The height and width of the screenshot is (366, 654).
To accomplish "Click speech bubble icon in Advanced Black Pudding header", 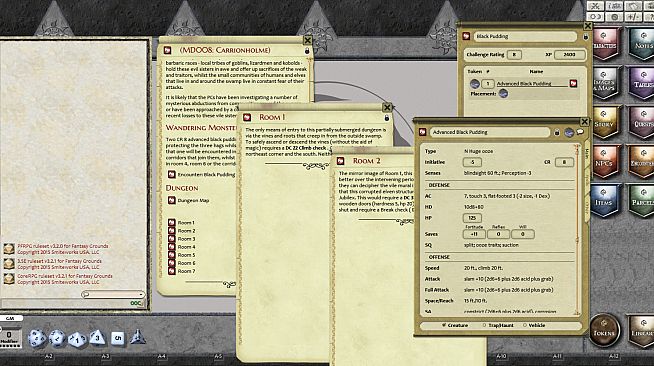I will tap(580, 132).
